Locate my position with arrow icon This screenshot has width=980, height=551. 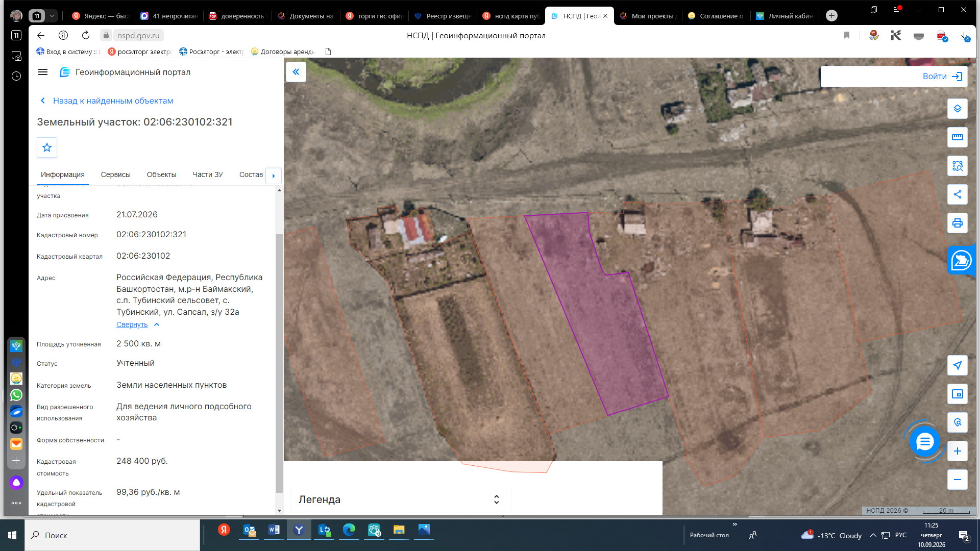pyautogui.click(x=958, y=365)
